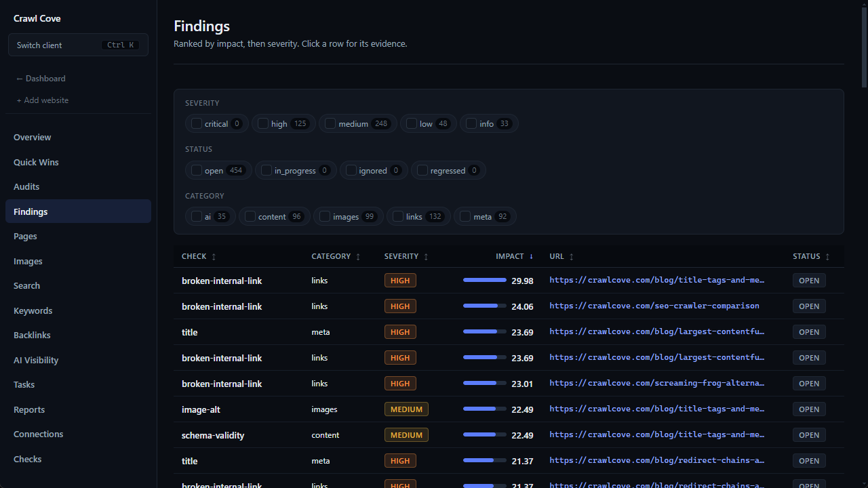
Task: Check the meta category filter
Action: pyautogui.click(x=465, y=216)
